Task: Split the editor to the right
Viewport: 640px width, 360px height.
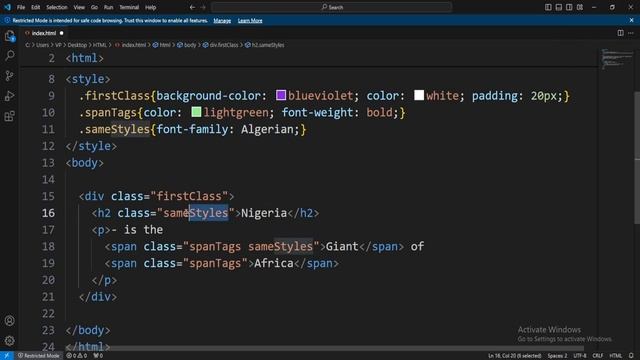Action: (x=620, y=33)
